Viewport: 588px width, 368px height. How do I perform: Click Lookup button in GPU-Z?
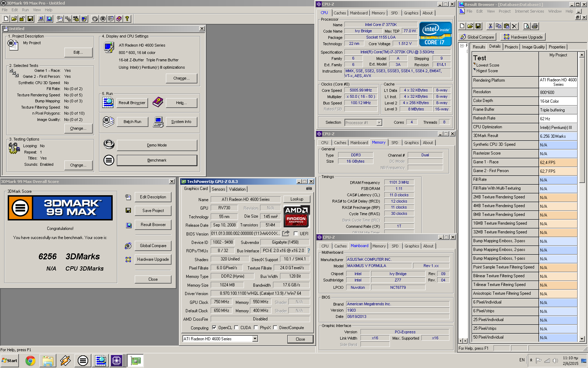point(297,199)
